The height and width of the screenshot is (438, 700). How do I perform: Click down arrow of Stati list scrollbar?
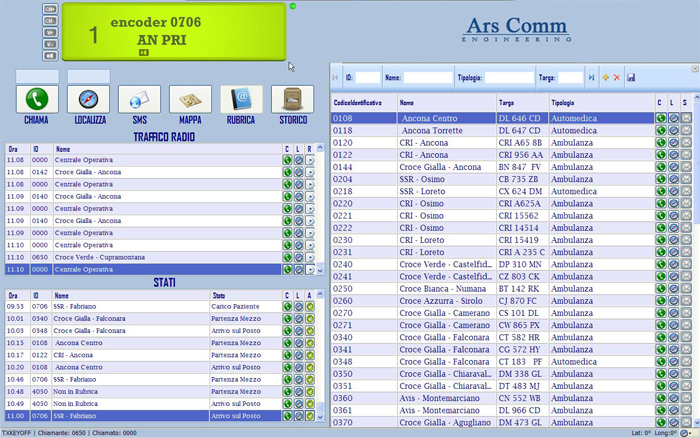coord(320,417)
